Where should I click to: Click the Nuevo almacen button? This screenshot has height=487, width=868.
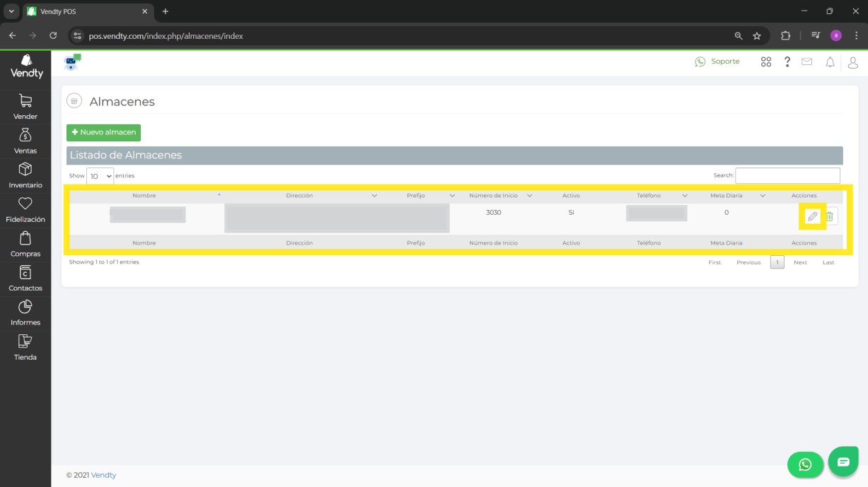pyautogui.click(x=103, y=132)
